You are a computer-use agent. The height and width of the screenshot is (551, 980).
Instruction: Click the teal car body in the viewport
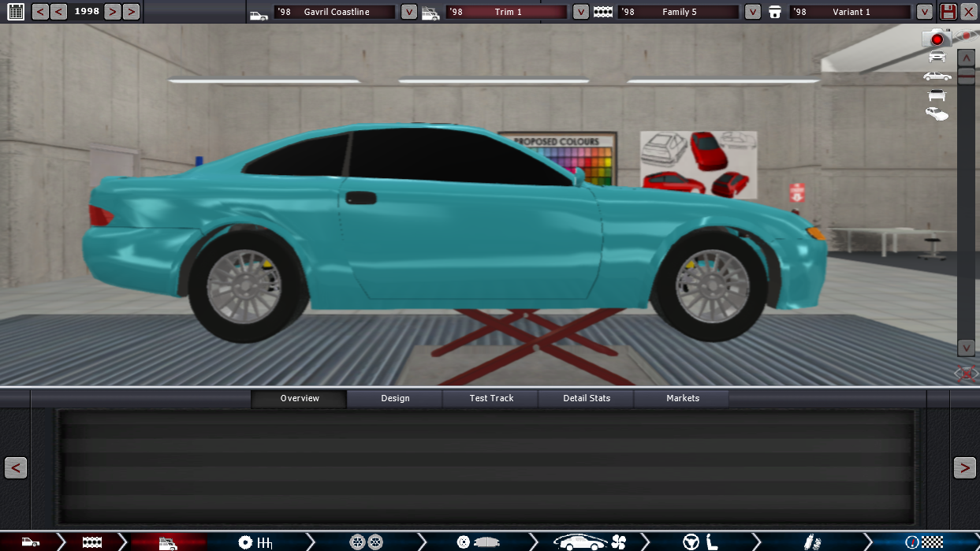click(x=473, y=236)
